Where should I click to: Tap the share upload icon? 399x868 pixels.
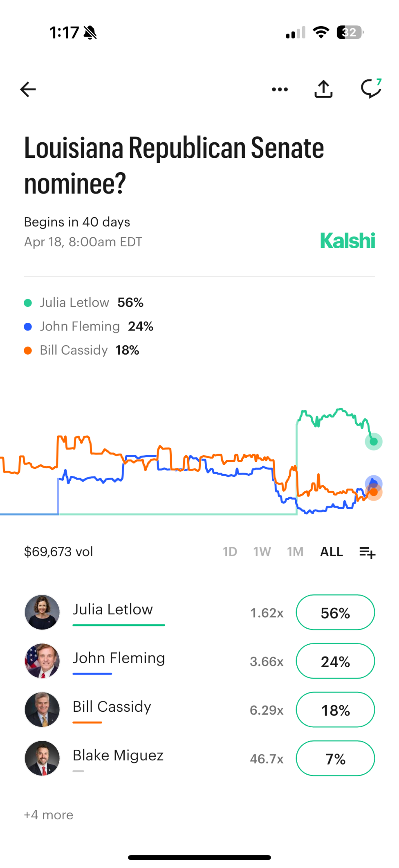pos(323,89)
